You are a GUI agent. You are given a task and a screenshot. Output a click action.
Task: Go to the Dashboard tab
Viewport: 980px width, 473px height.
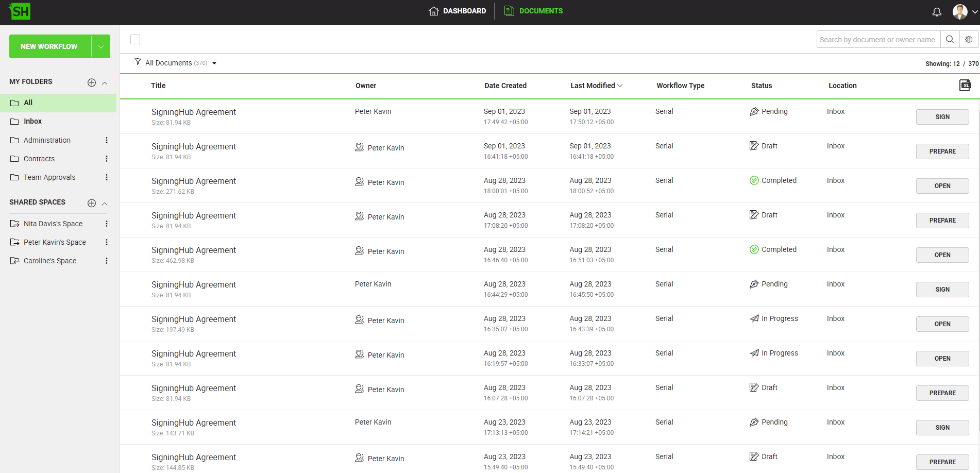tap(457, 11)
